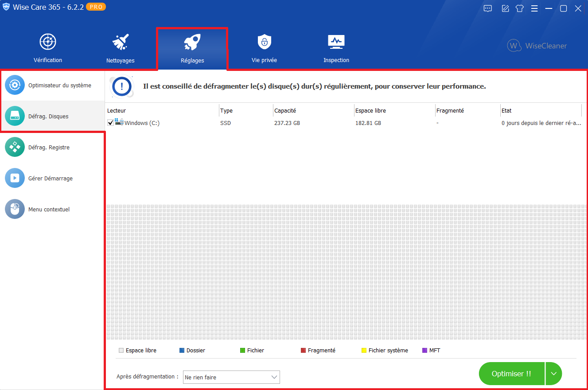Screen dimensions: 588x390
Task: Click the Windows (C:) drive icon
Action: pos(119,122)
